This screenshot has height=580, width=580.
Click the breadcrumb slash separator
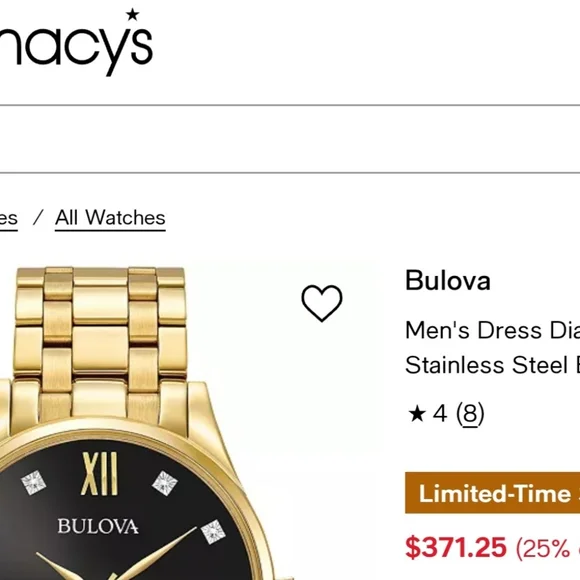click(38, 217)
